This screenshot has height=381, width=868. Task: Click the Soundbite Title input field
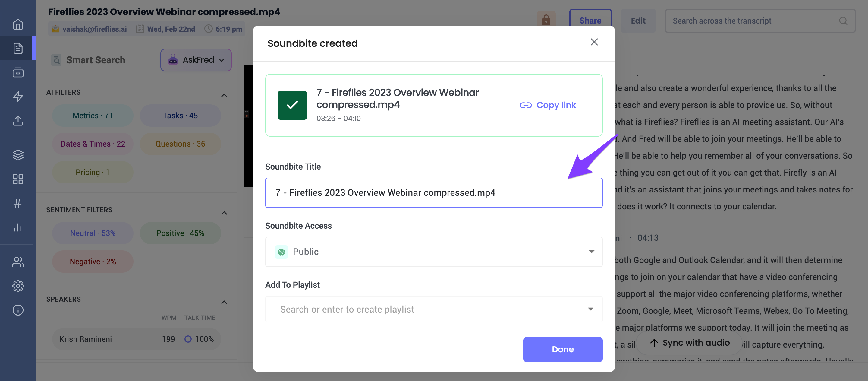coord(434,192)
